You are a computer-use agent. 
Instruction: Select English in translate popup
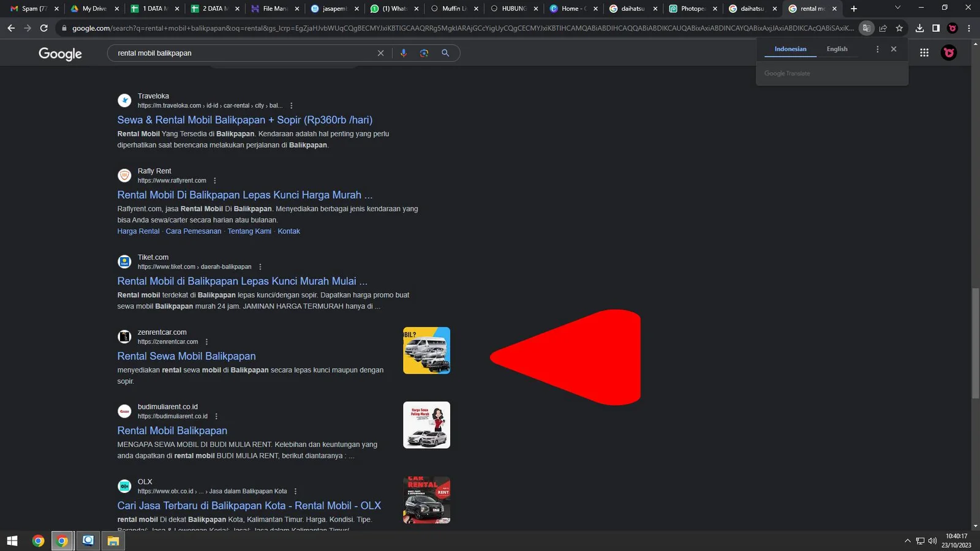837,49
